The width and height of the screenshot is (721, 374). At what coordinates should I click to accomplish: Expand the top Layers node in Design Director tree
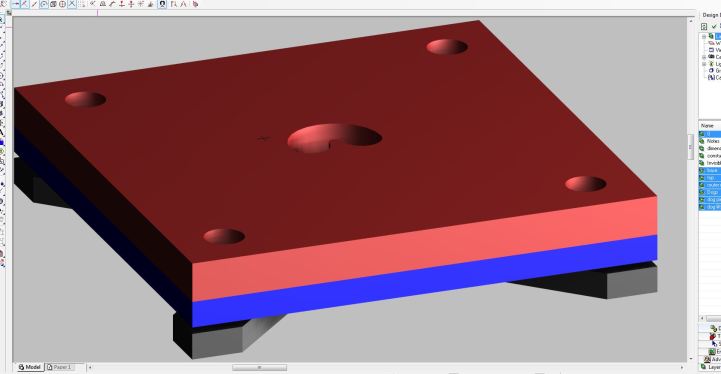704,36
